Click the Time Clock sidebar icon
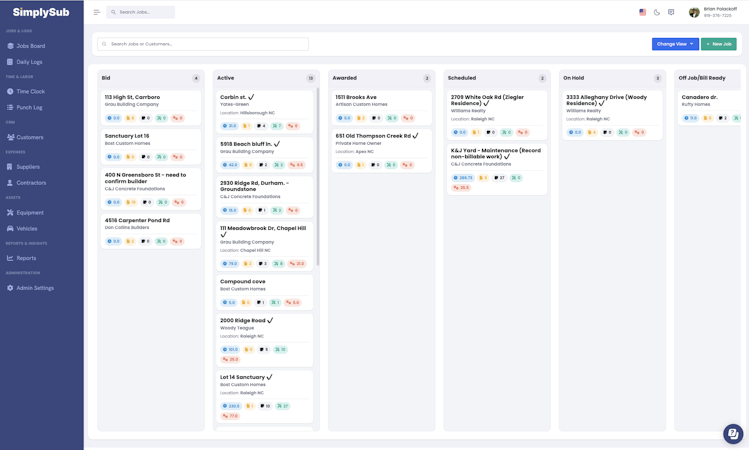Image resolution: width=749 pixels, height=450 pixels. [x=10, y=91]
